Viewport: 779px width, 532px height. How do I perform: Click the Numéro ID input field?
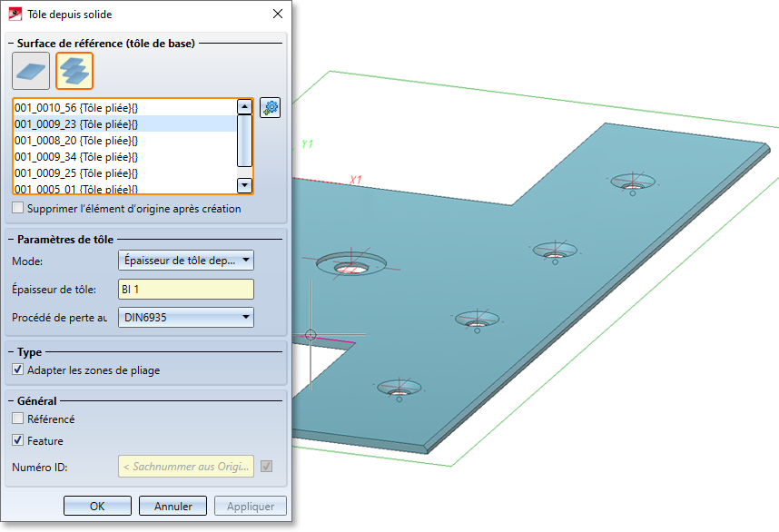pos(186,467)
